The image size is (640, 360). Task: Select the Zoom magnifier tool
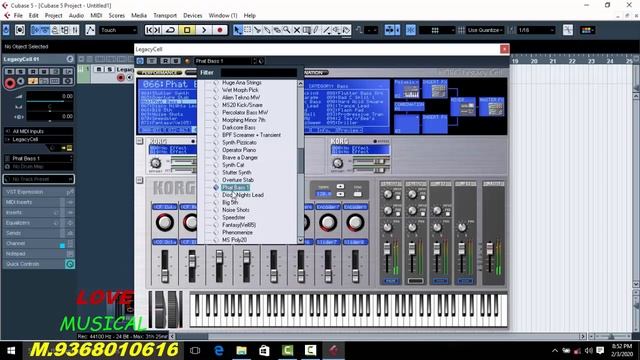coord(287,30)
